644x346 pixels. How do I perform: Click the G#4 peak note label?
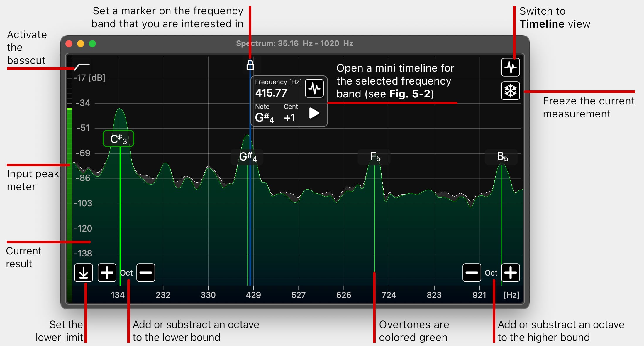[247, 157]
